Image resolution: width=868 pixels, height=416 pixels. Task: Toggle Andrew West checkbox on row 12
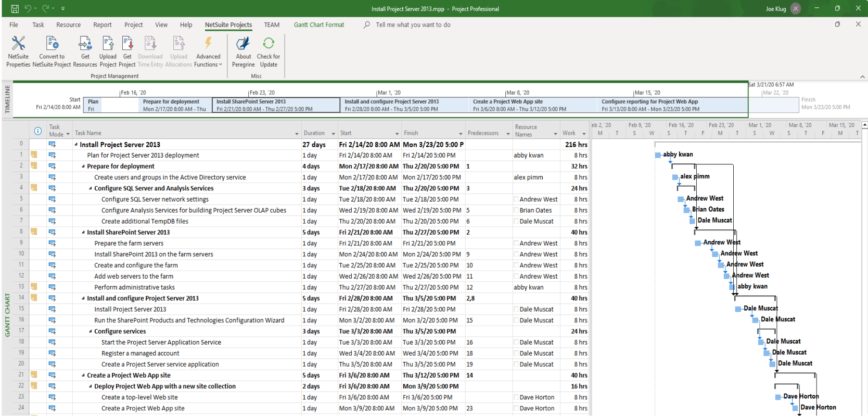[516, 276]
